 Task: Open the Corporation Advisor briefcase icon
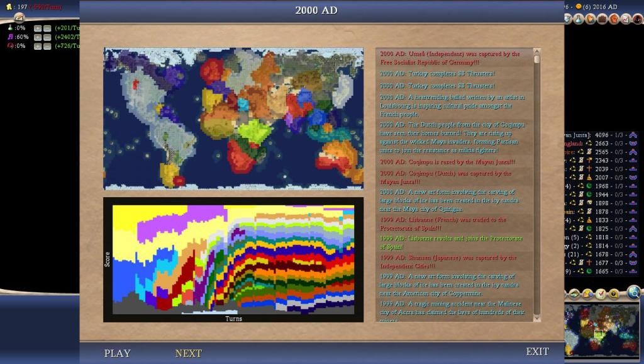(x=602, y=18)
